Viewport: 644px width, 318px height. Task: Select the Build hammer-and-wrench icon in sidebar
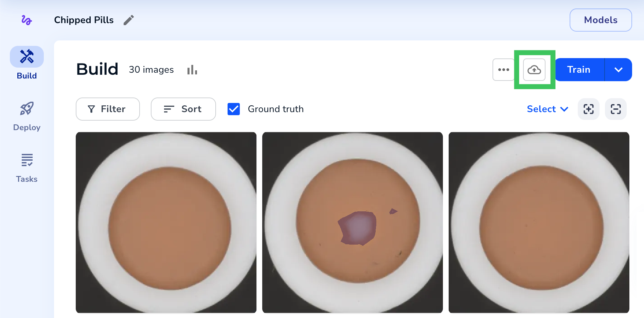pyautogui.click(x=26, y=57)
